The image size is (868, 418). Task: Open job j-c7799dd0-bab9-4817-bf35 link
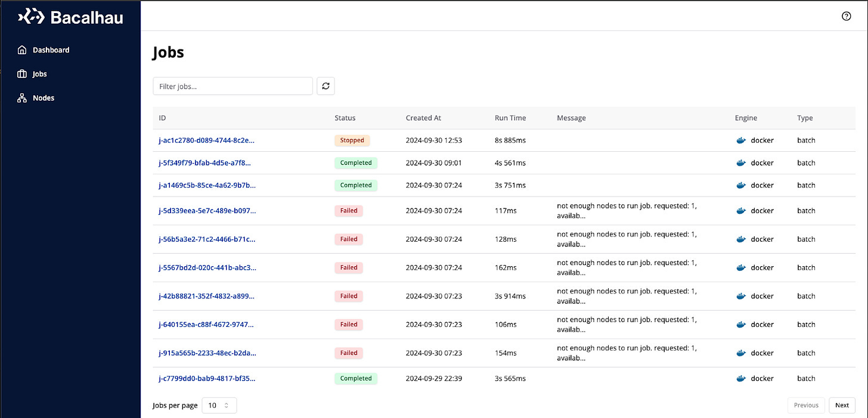tap(207, 379)
